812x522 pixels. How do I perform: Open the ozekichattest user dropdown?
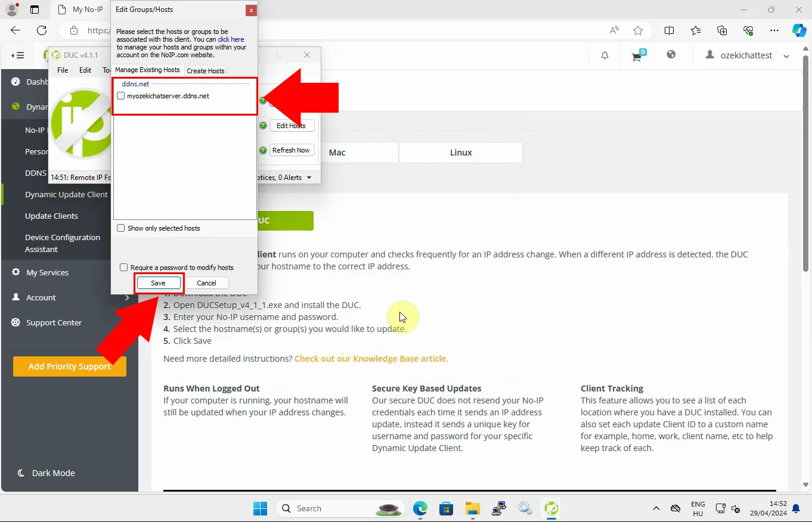[748, 55]
